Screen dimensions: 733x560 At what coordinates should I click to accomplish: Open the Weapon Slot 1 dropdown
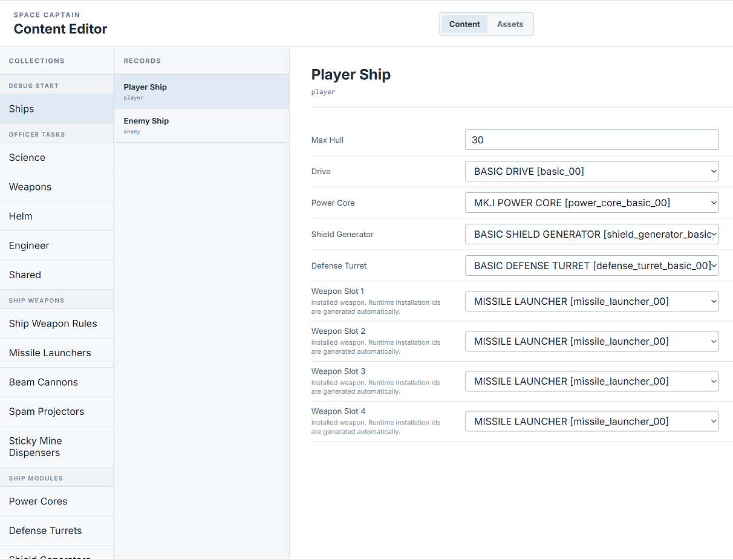click(x=592, y=301)
